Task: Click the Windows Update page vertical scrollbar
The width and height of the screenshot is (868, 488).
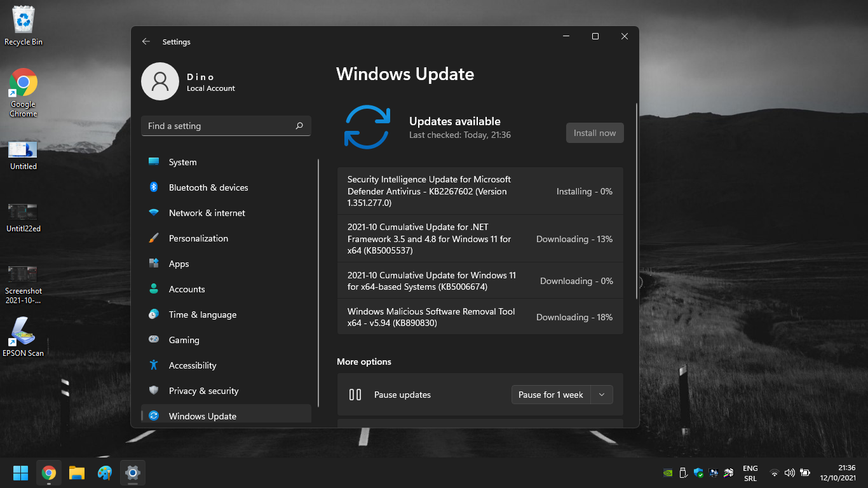Action: pyautogui.click(x=636, y=200)
